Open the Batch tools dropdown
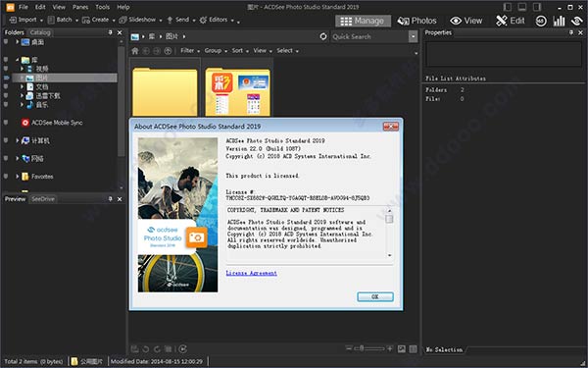This screenshot has height=368, width=588. tap(63, 20)
